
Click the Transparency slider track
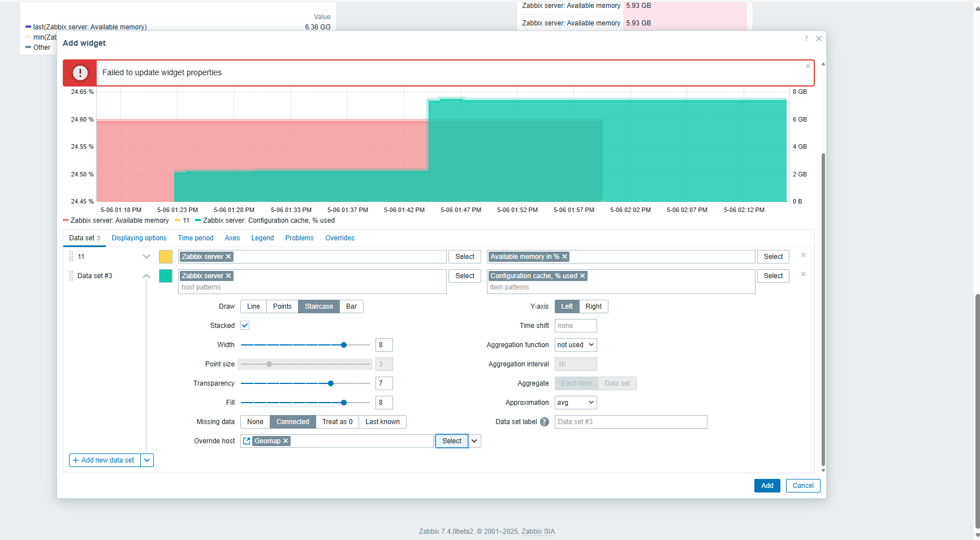(305, 383)
